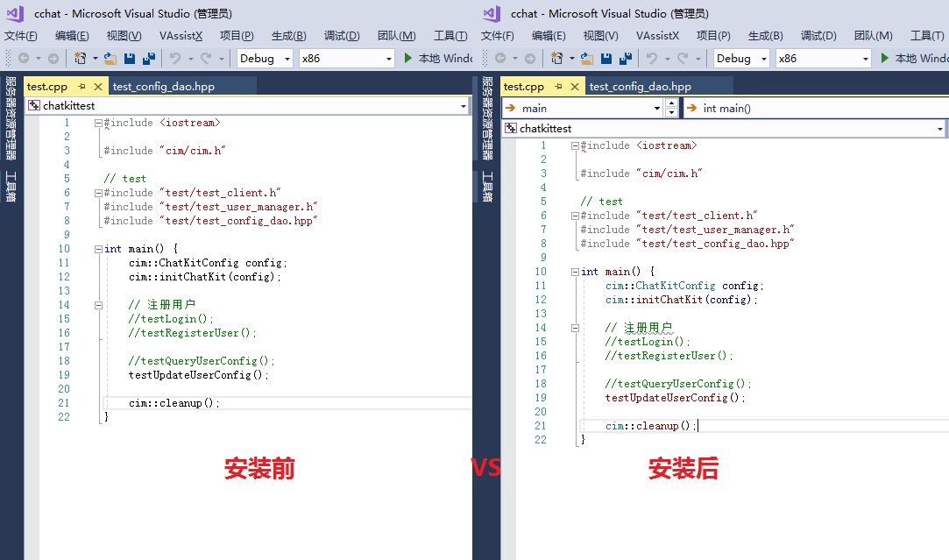The image size is (949, 560).
Task: Select test.cpp tab in left window
Action: point(47,87)
